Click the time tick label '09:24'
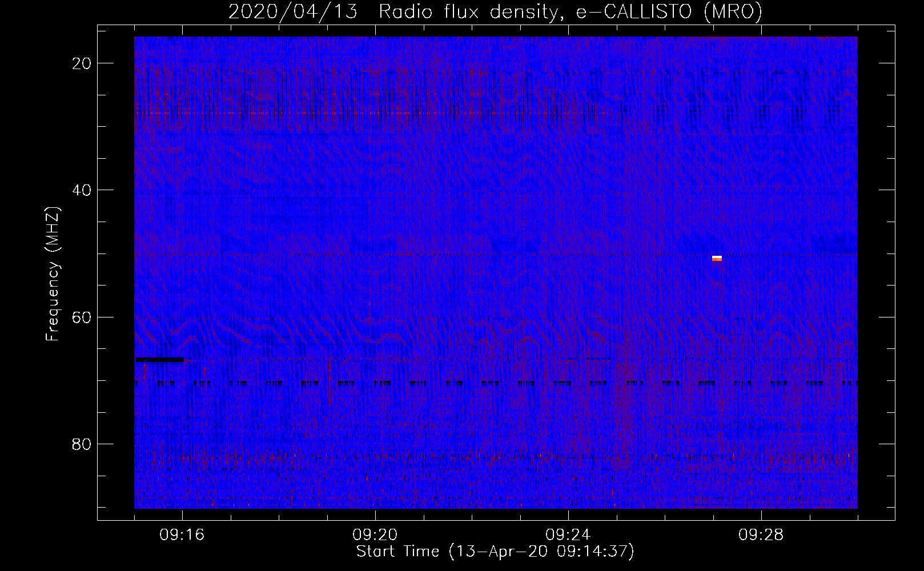This screenshot has height=571, width=924. [x=568, y=535]
